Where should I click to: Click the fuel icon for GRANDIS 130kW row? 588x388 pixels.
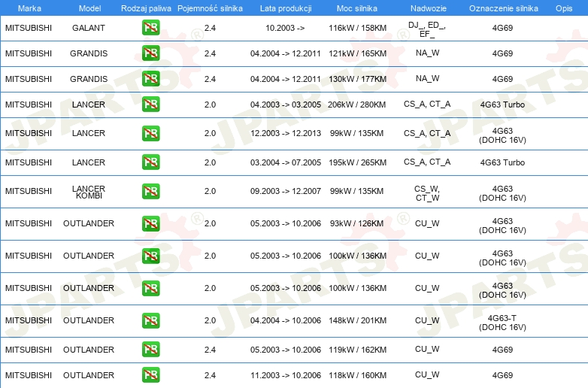[150, 79]
